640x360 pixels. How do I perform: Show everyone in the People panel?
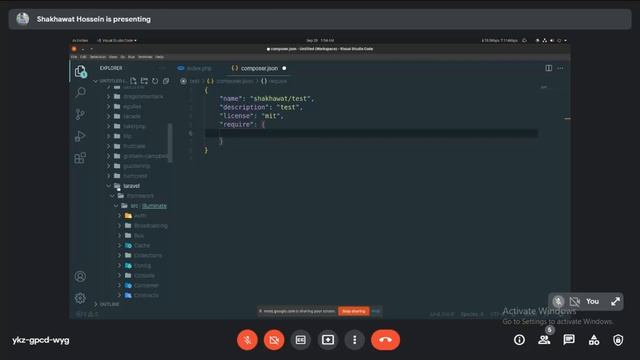click(x=544, y=340)
